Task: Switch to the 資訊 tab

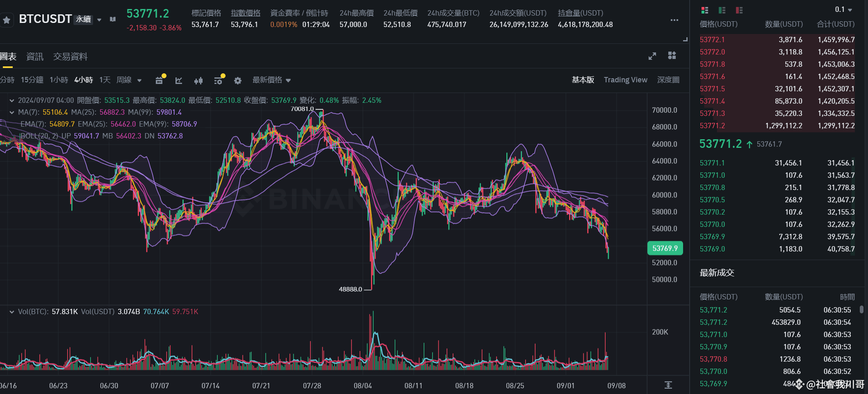Action: [34, 56]
